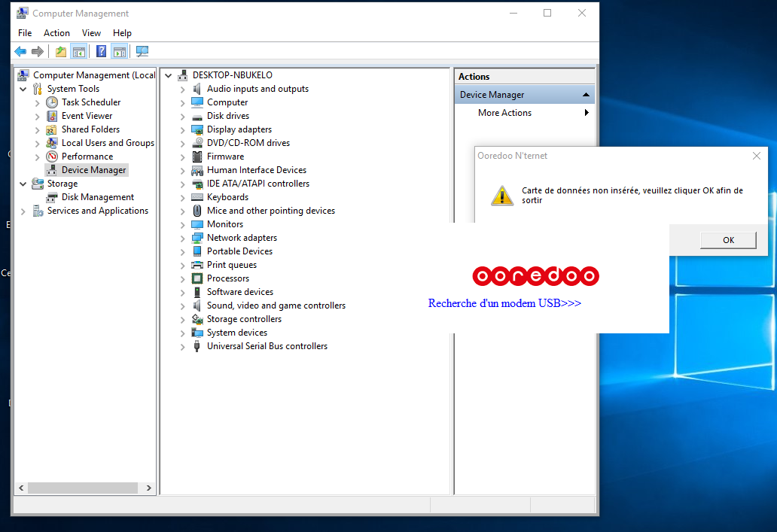Toggle the Show/Hide Console Tree toolbar icon
Screen dimensions: 777x532
pos(79,51)
